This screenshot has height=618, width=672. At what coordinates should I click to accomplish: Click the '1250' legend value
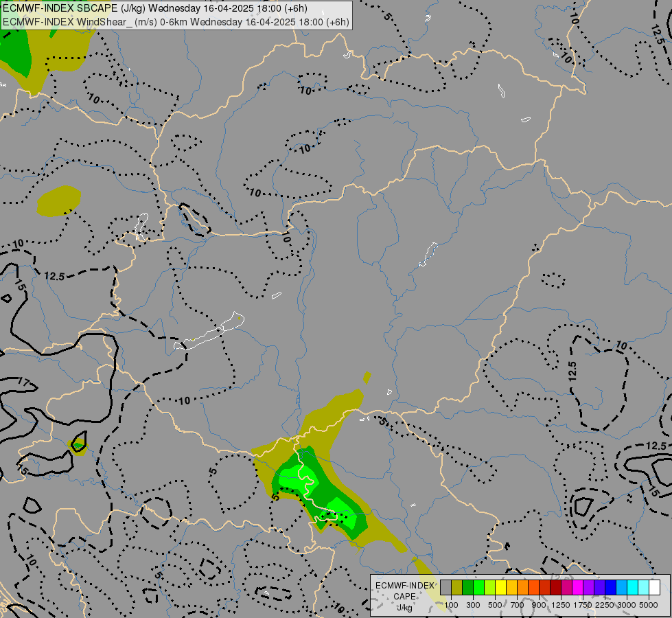[x=561, y=605]
